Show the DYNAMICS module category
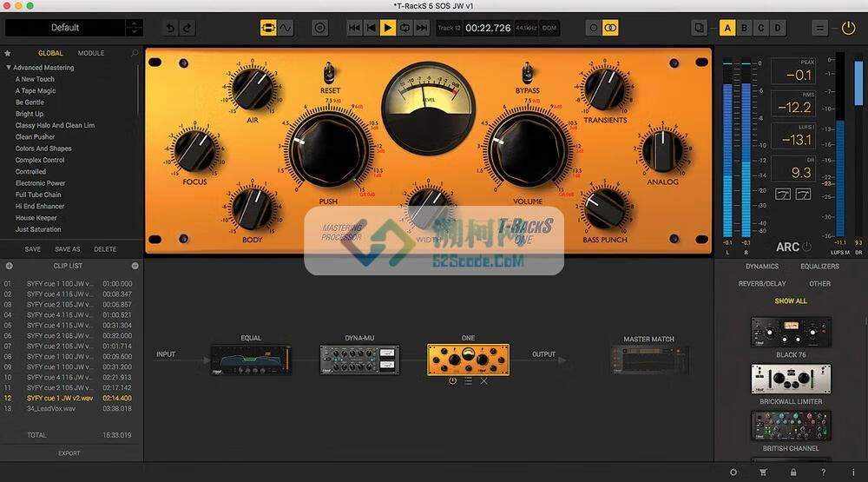868x482 pixels. 762,267
